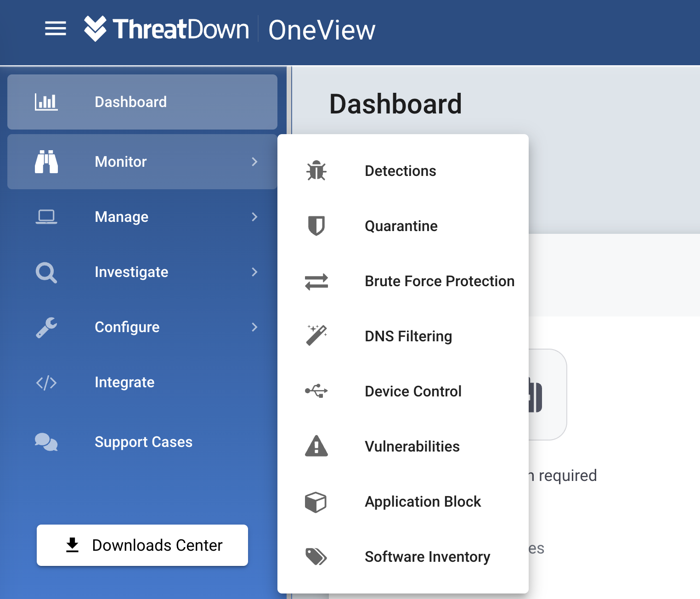Click the Dashboard page heading
The image size is (700, 599).
pyautogui.click(x=395, y=104)
